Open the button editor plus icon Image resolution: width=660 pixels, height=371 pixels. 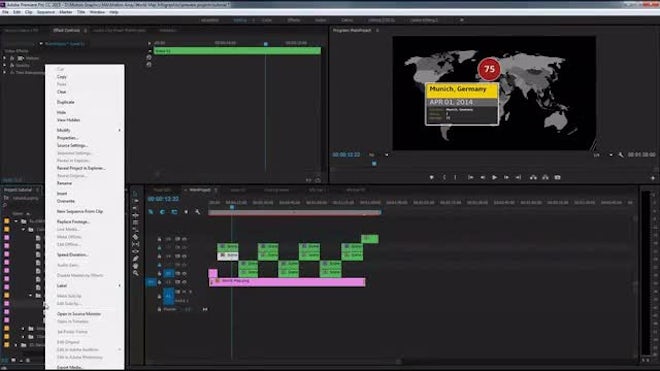coord(652,178)
